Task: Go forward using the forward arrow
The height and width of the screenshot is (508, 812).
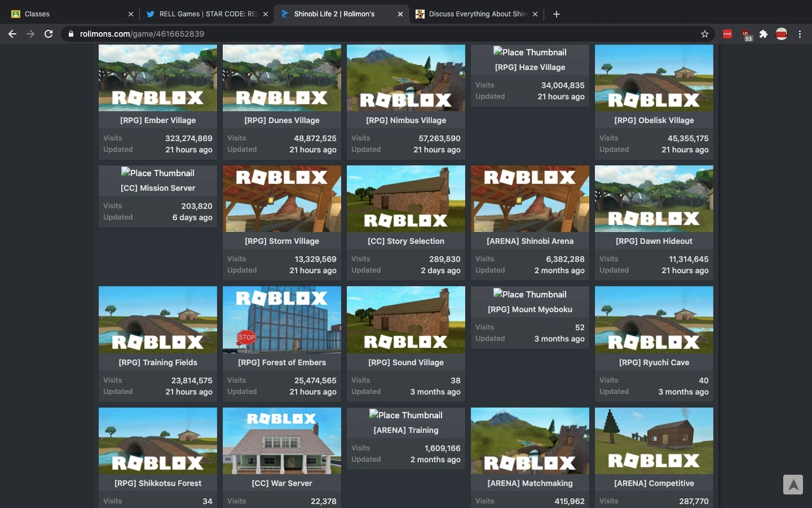Action: tap(30, 34)
